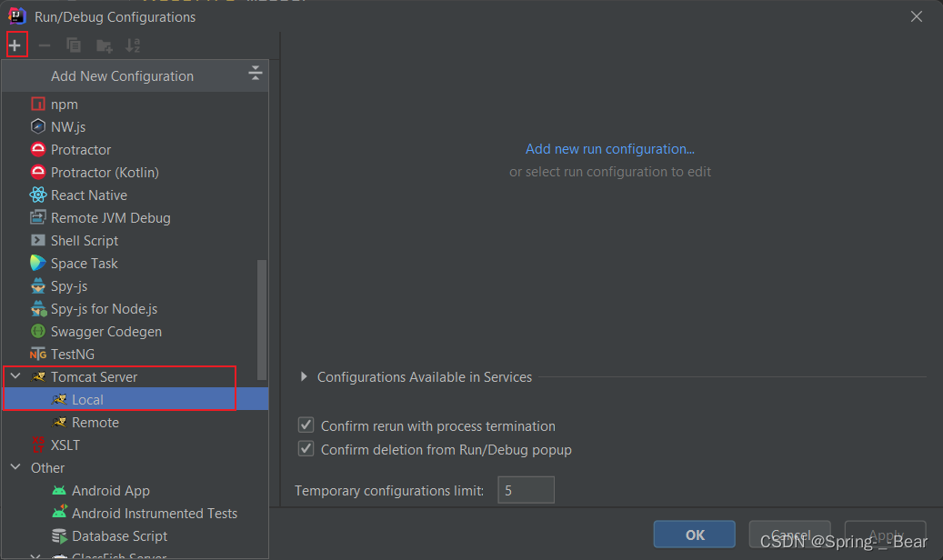Image resolution: width=943 pixels, height=560 pixels.
Task: Collapse the Tomcat Server tree node
Action: [x=16, y=376]
